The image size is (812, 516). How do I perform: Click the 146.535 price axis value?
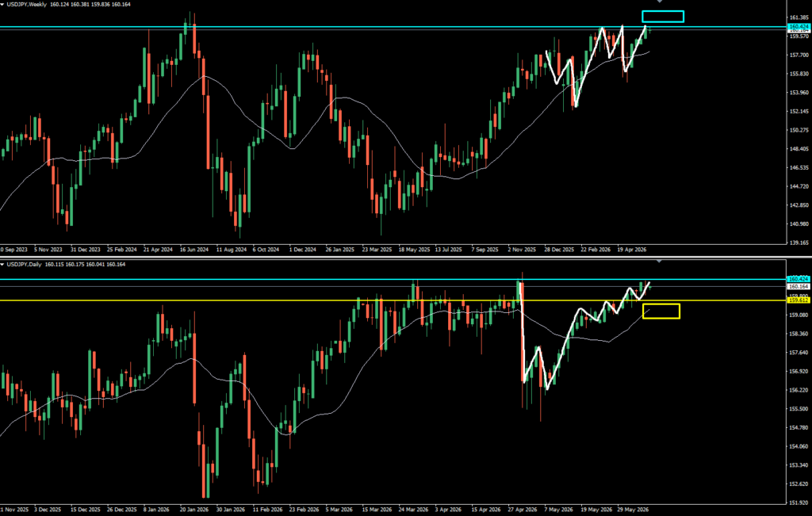(x=799, y=168)
